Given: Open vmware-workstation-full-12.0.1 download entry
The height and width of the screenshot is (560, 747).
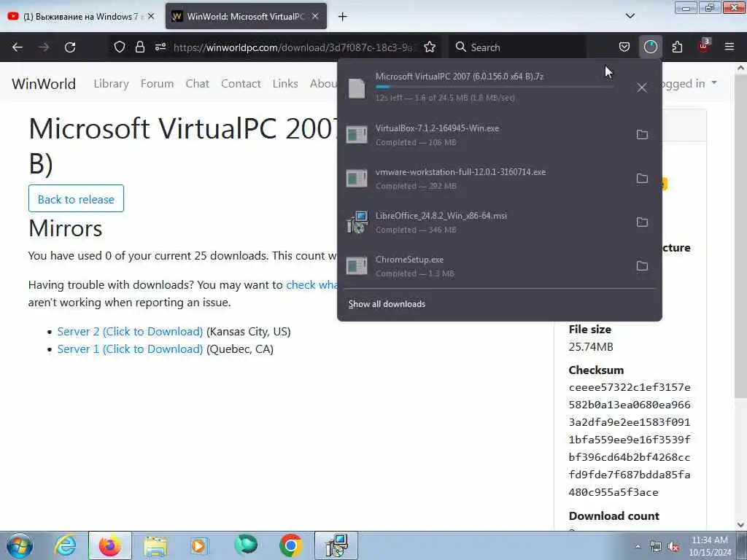Looking at the screenshot, I should click(x=484, y=179).
